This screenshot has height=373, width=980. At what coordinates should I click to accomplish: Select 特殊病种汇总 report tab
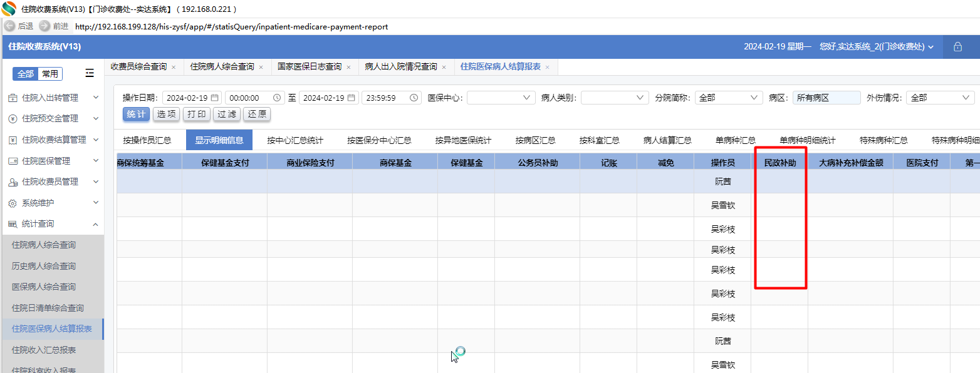884,140
